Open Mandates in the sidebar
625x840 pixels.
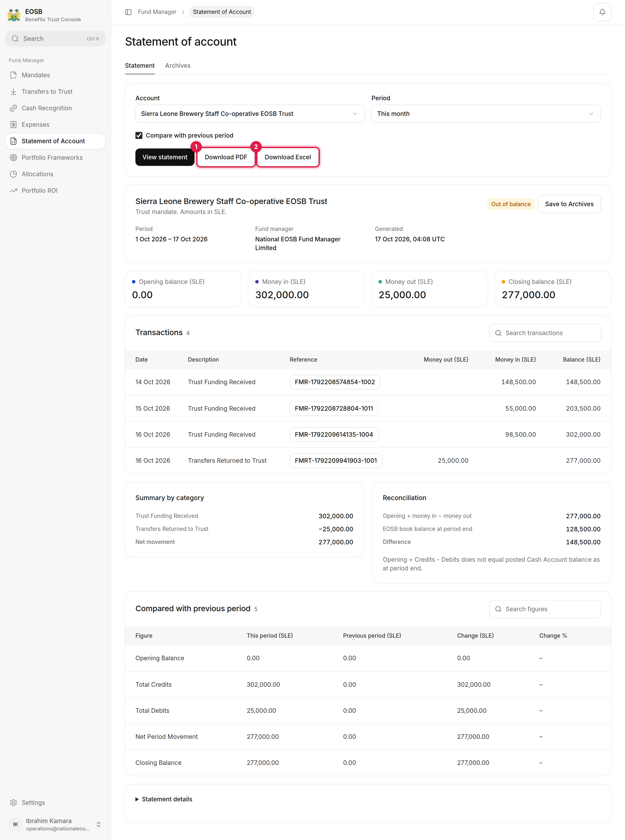coord(55,75)
